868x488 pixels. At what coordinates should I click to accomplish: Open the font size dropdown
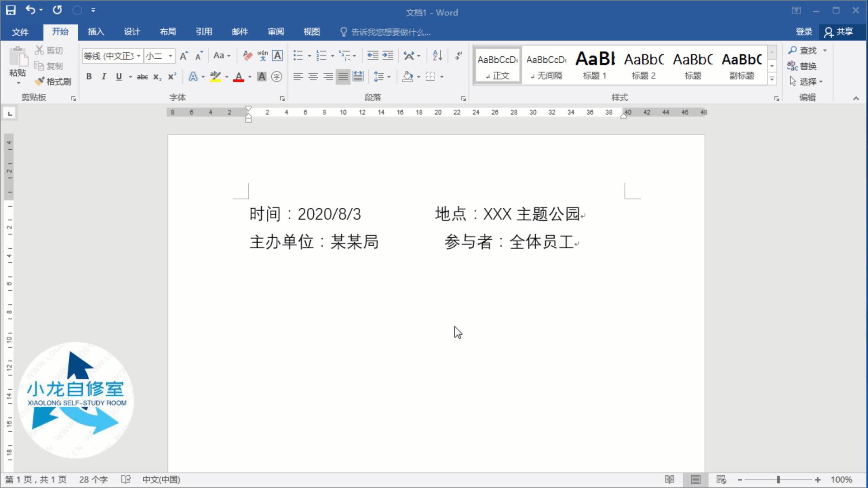tap(170, 56)
